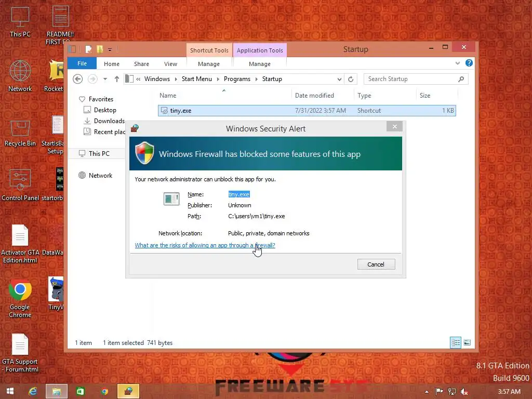Expand address bar history dropdown
Viewport: 532px width, 399px height.
coord(339,79)
